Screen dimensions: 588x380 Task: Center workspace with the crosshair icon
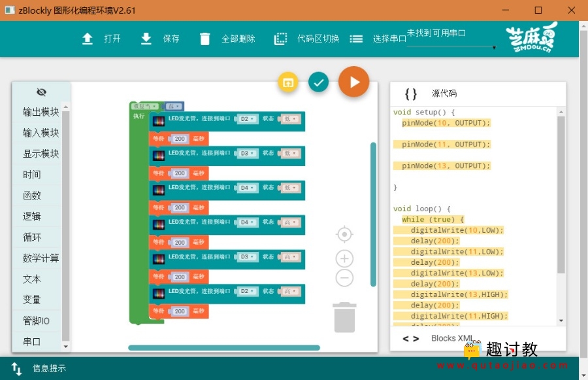click(x=344, y=234)
